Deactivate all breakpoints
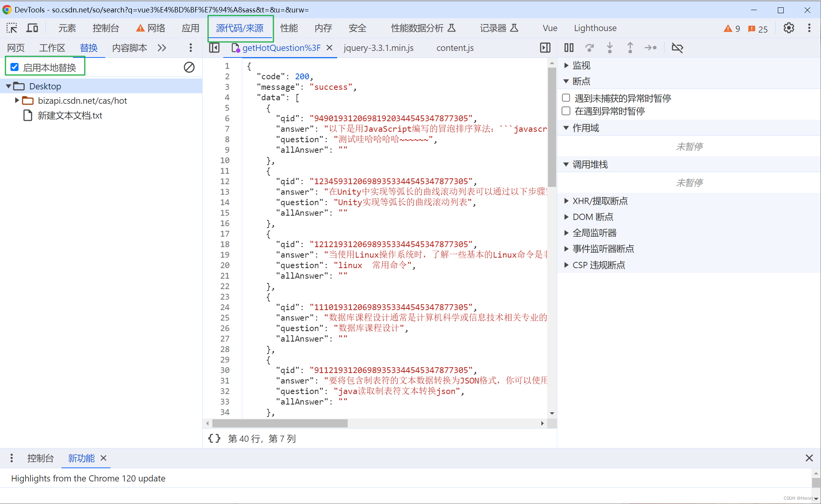 [x=677, y=48]
